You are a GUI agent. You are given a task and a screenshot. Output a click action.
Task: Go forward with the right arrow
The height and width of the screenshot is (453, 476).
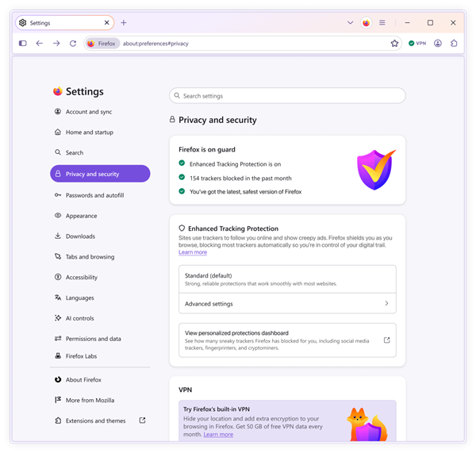(x=56, y=44)
